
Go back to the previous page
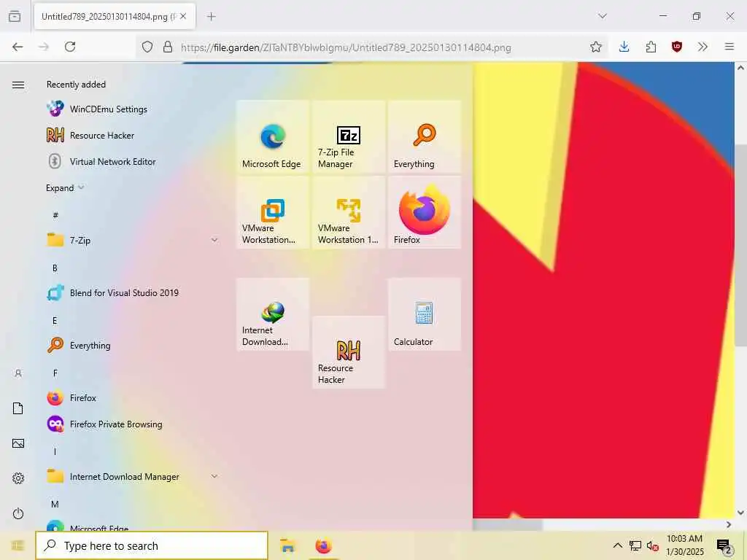[x=18, y=47]
